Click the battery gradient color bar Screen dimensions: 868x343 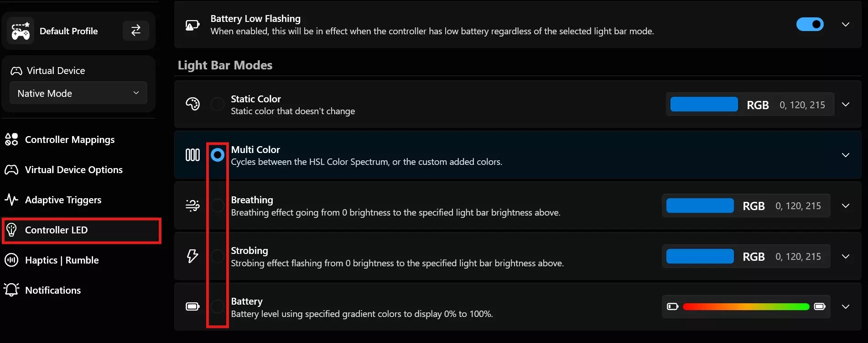click(x=746, y=306)
